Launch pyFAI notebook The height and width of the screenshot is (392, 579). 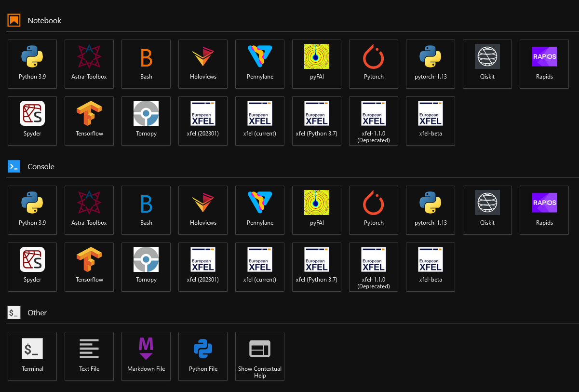317,64
